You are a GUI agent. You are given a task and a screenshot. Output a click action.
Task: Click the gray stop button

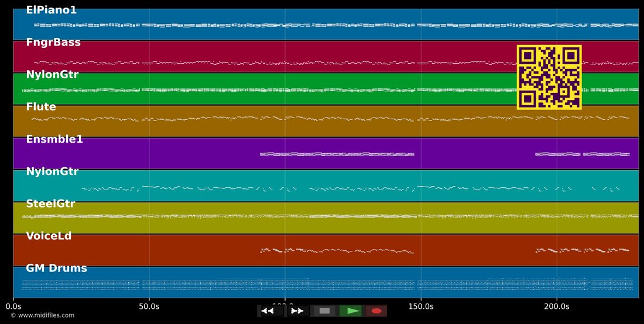click(x=324, y=311)
